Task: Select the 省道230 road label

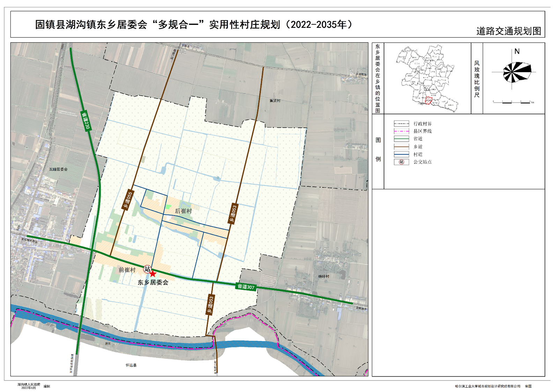Action: pyautogui.click(x=86, y=120)
